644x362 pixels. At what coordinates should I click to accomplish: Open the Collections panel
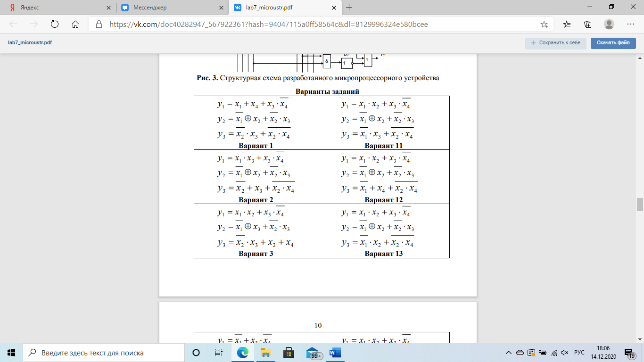(x=588, y=25)
